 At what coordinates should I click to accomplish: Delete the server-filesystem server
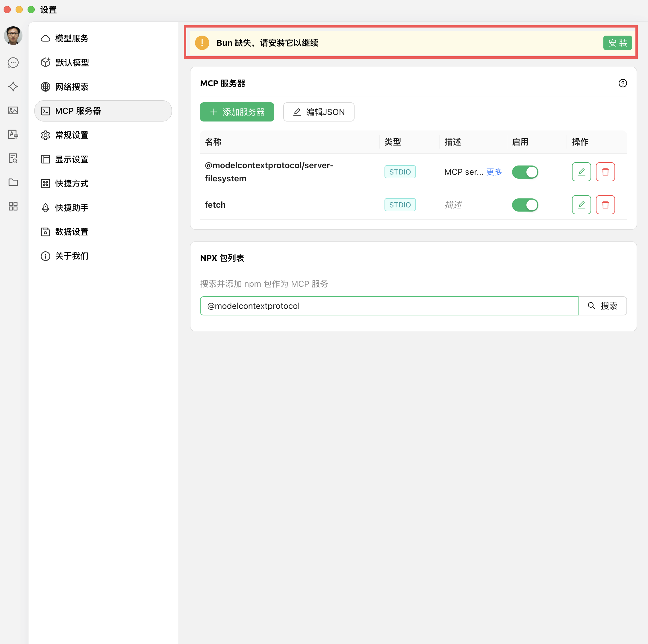click(605, 172)
